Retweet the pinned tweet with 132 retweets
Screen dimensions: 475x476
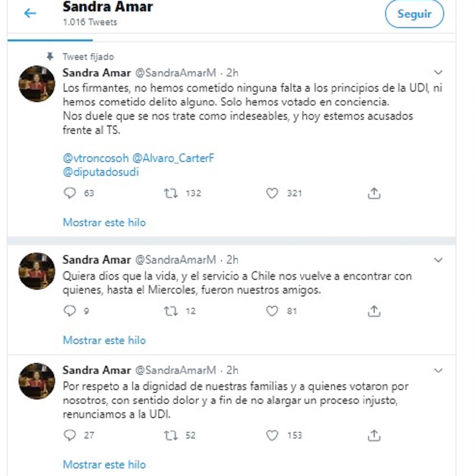171,193
